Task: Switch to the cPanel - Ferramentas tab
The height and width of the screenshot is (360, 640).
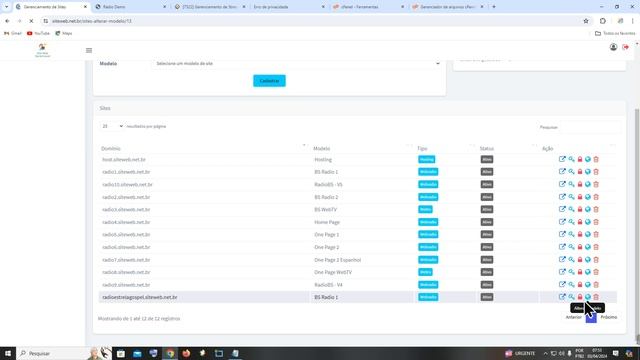Action: (368, 7)
